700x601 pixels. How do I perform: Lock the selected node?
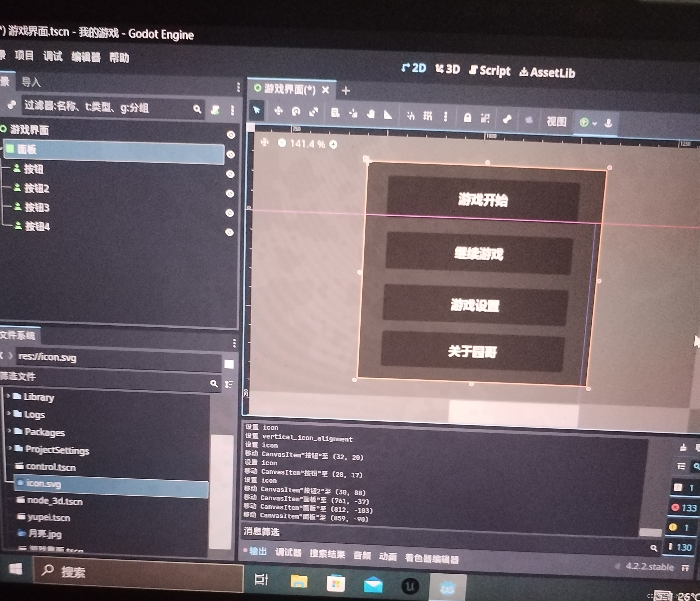point(468,117)
